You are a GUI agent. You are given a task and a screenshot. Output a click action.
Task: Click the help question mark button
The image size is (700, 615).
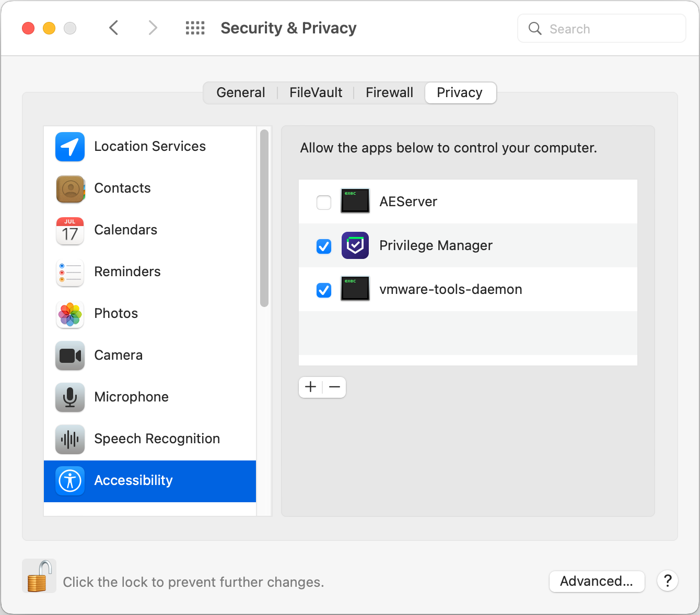click(x=668, y=581)
